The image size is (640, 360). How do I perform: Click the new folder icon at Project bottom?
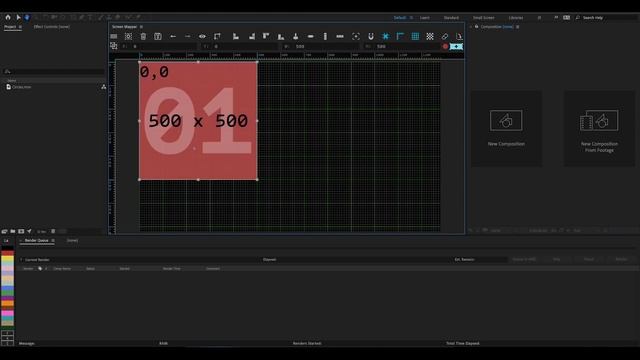(x=13, y=231)
